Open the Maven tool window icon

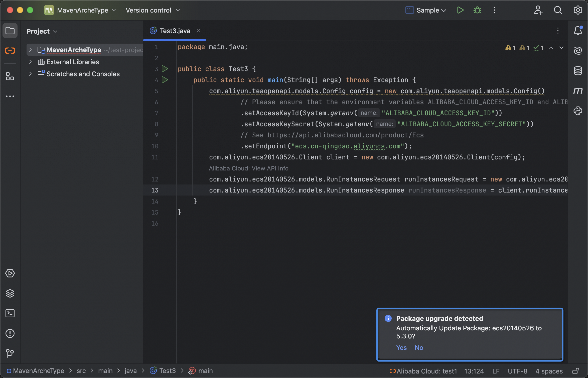click(578, 91)
